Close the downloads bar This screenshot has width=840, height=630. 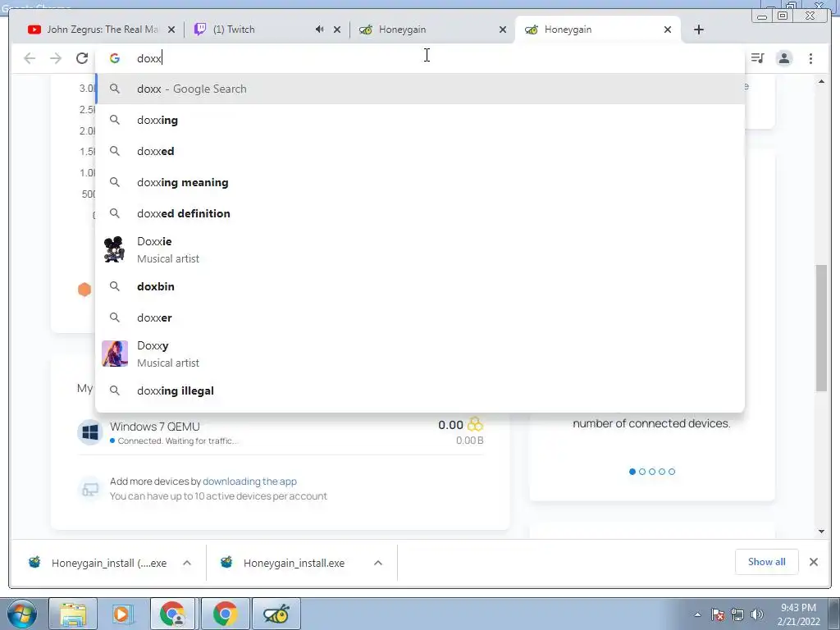point(814,561)
